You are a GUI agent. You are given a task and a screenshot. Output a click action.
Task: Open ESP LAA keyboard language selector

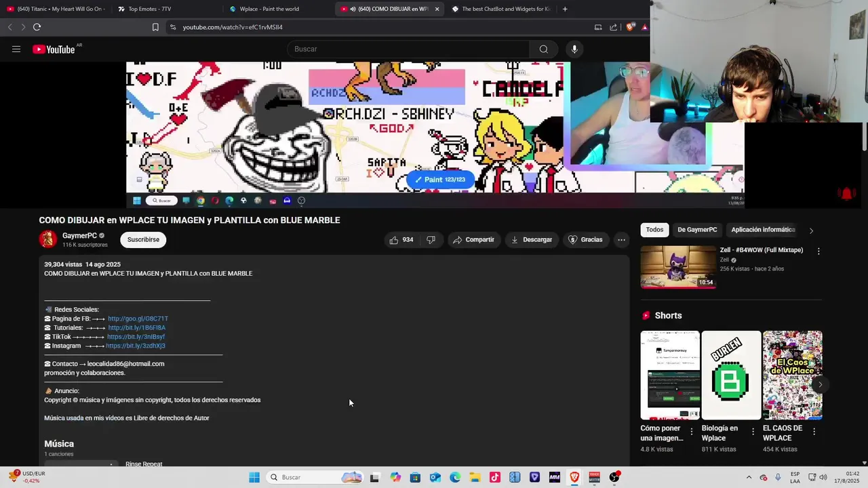click(795, 477)
